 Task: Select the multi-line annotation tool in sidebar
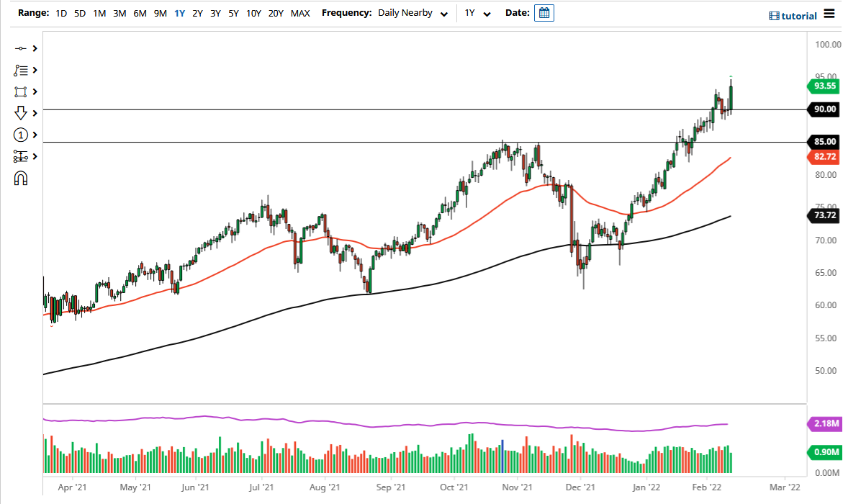pos(22,70)
